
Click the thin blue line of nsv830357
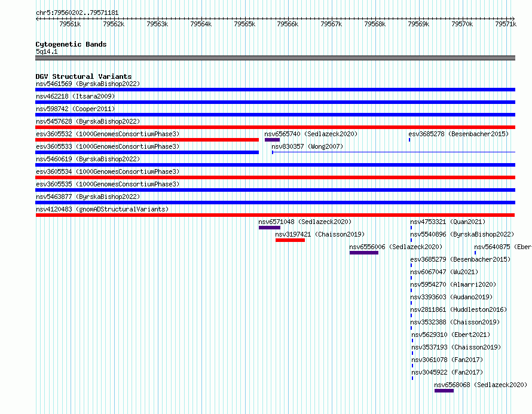(393, 152)
